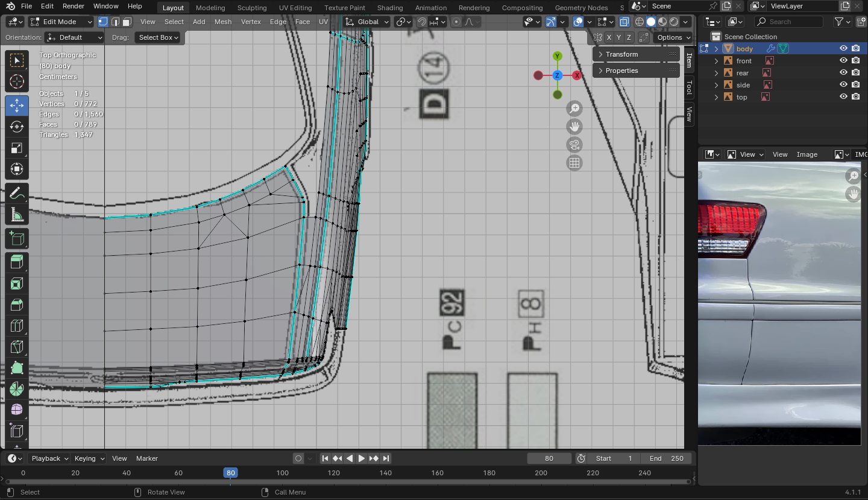The height and width of the screenshot is (500, 868).
Task: Open the Global orientation dropdown
Action: (x=366, y=22)
